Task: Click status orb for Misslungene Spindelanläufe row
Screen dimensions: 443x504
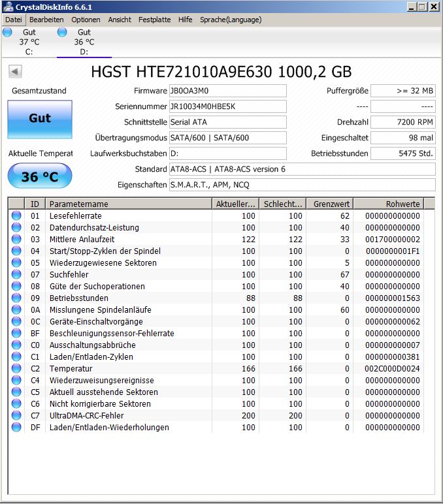Action: click(16, 309)
